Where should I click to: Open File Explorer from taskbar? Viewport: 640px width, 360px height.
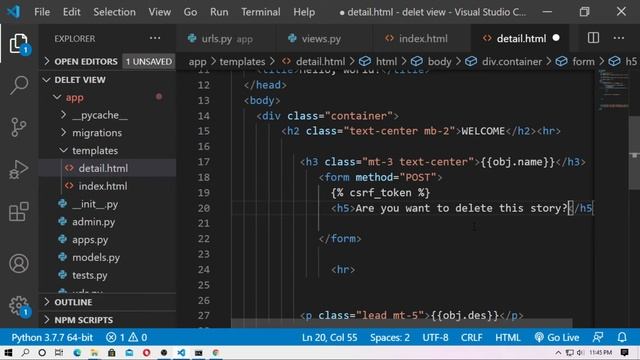94,353
